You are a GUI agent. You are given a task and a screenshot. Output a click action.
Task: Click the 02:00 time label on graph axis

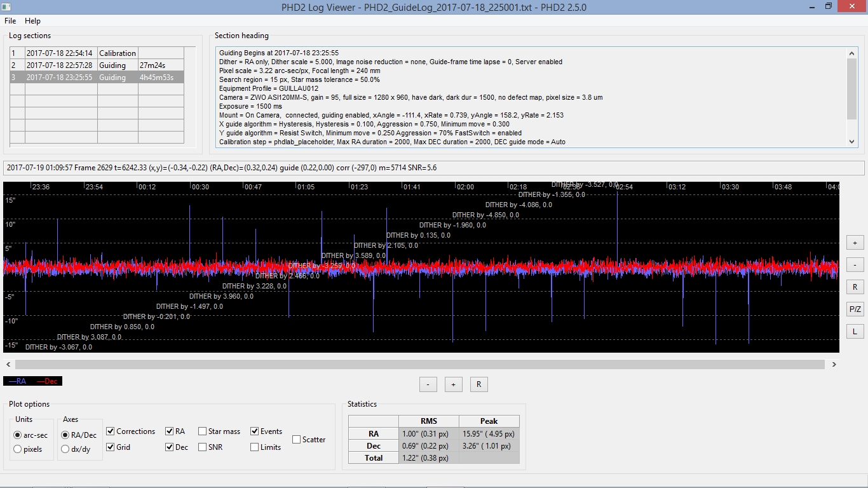[x=465, y=187]
